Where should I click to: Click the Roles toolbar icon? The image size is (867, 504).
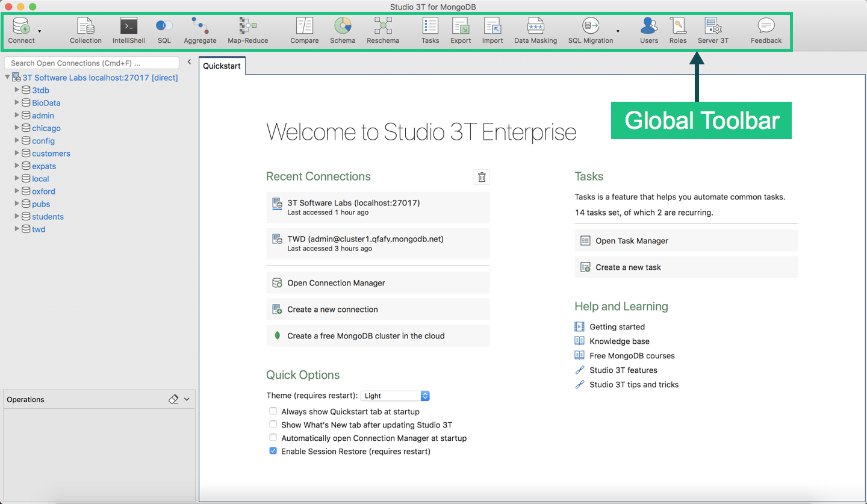tap(678, 27)
